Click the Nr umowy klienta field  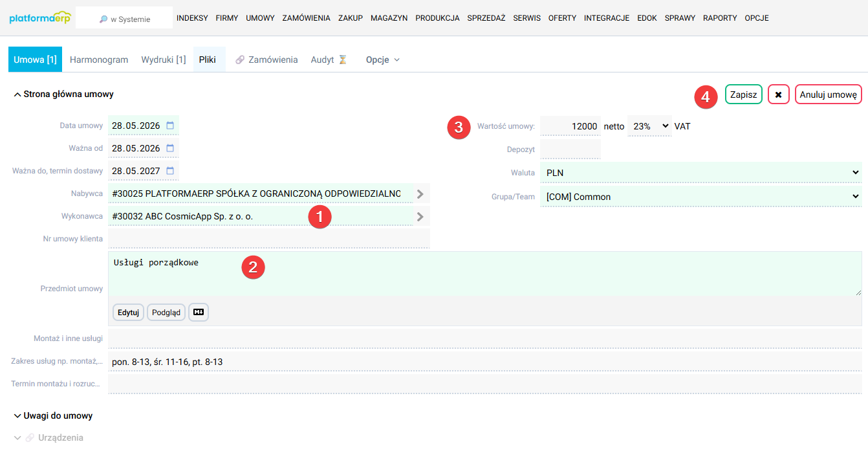(x=269, y=238)
